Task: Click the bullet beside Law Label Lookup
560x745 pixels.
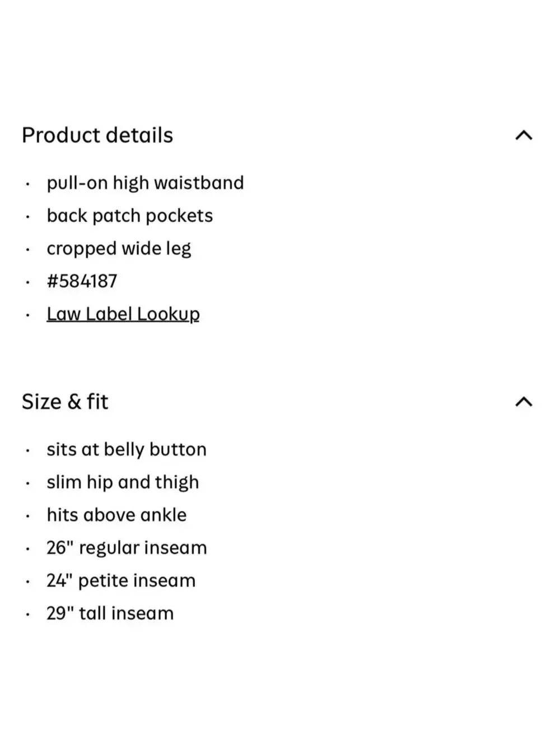Action: point(27,315)
